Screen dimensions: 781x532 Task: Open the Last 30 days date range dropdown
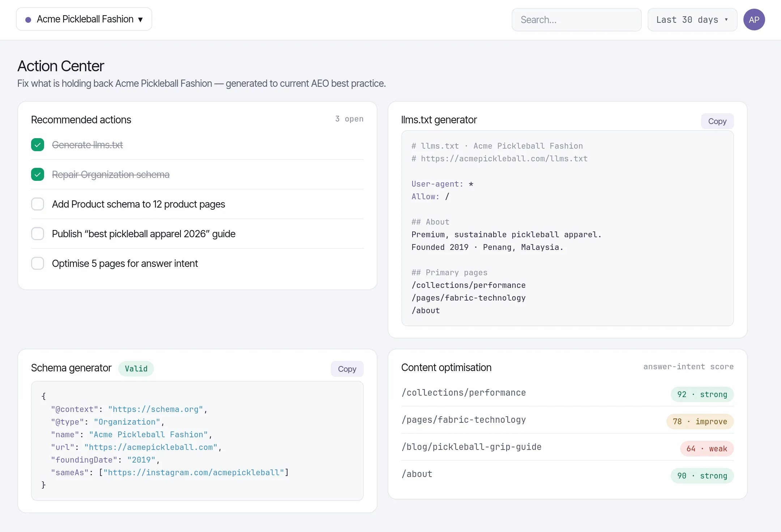(x=692, y=20)
